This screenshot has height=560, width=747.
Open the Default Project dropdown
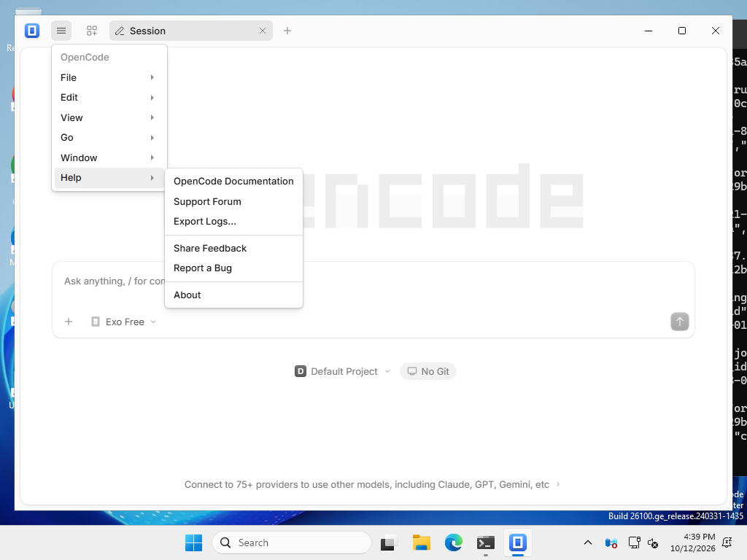click(343, 371)
